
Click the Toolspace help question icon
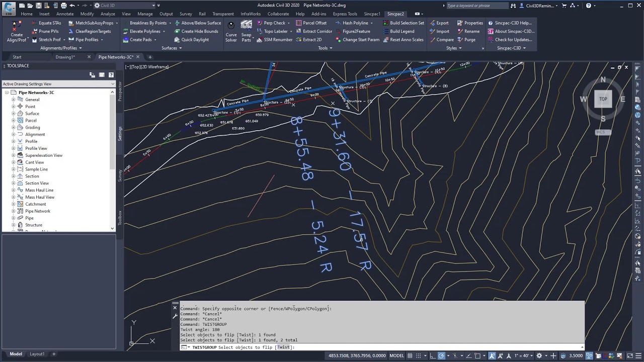111,75
